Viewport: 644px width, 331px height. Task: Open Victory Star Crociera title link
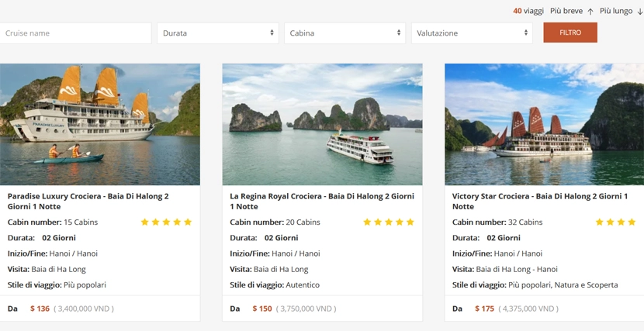540,202
